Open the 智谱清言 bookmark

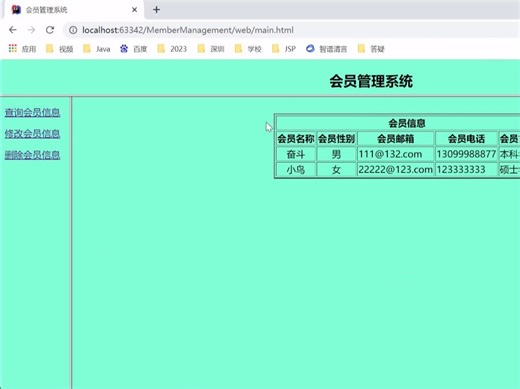327,49
